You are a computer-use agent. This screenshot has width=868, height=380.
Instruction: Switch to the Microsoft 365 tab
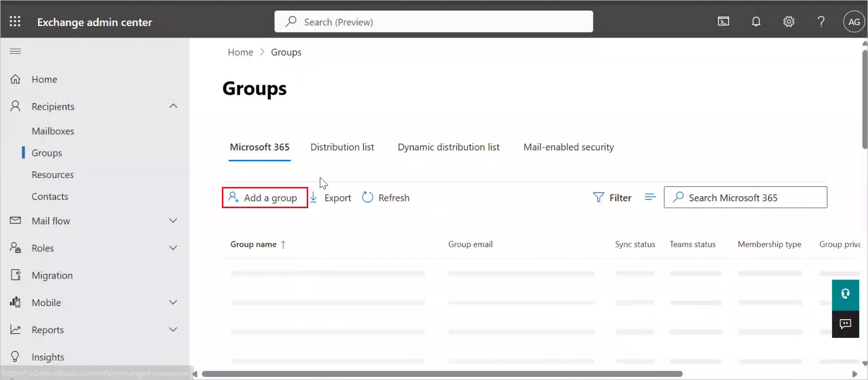(x=259, y=147)
